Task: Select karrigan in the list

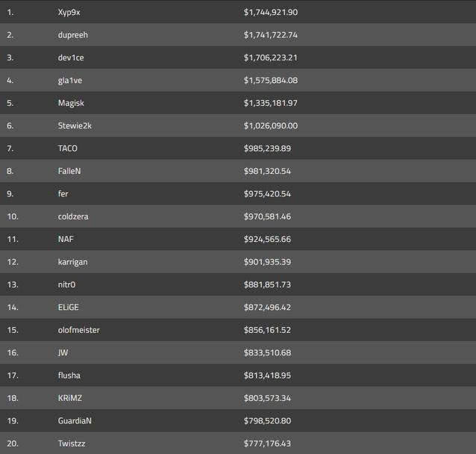Action: tap(72, 262)
